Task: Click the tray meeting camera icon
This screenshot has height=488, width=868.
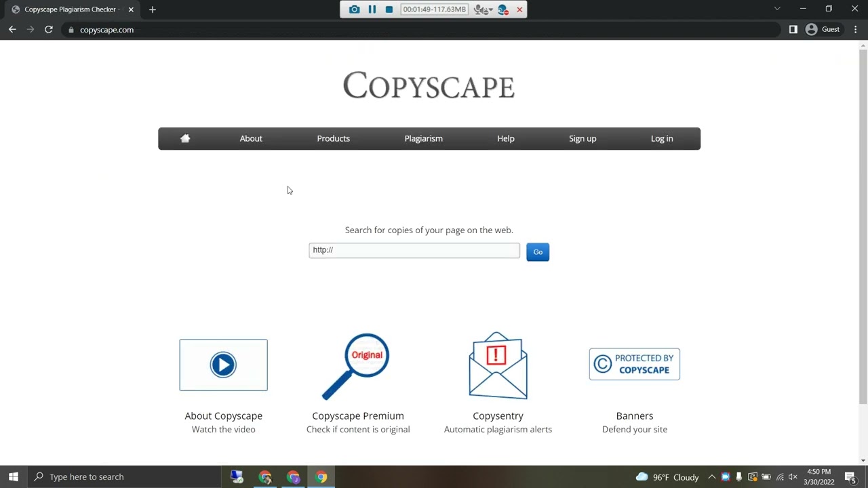Action: (725, 477)
